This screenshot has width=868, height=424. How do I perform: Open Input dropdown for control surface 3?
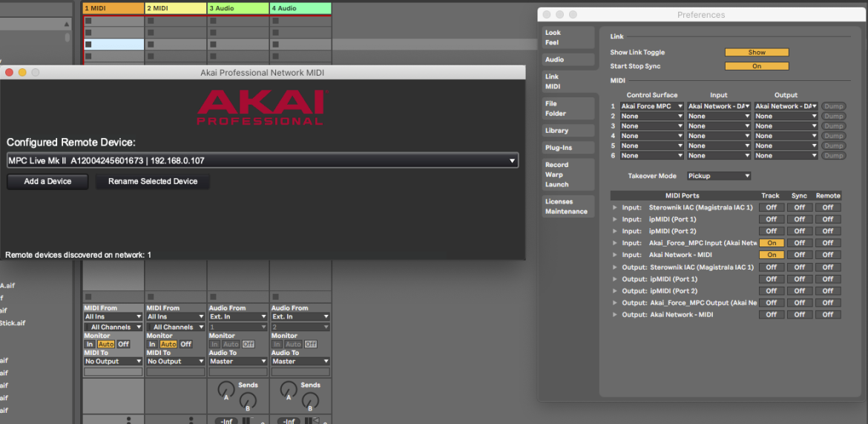coord(719,125)
